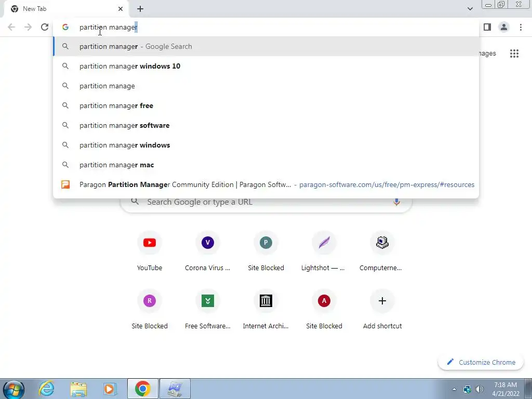Image resolution: width=532 pixels, height=399 pixels.
Task: Add a new shortcut tile
Action: tap(382, 310)
